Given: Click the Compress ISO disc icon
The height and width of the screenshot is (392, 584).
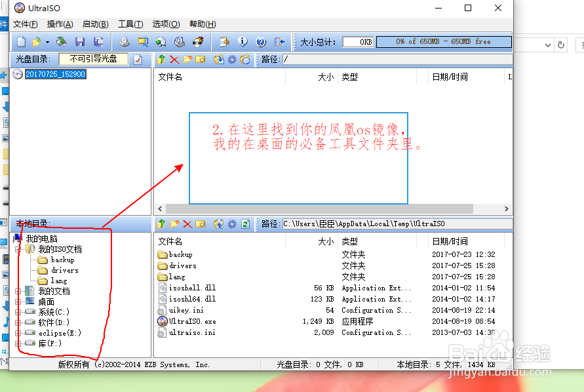Looking at the screenshot, I should 161,42.
